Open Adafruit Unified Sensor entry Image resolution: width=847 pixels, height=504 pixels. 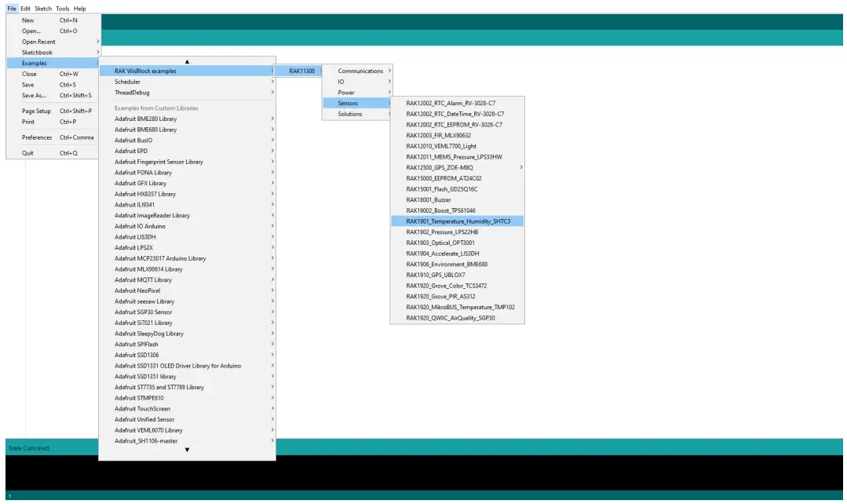tap(187, 419)
